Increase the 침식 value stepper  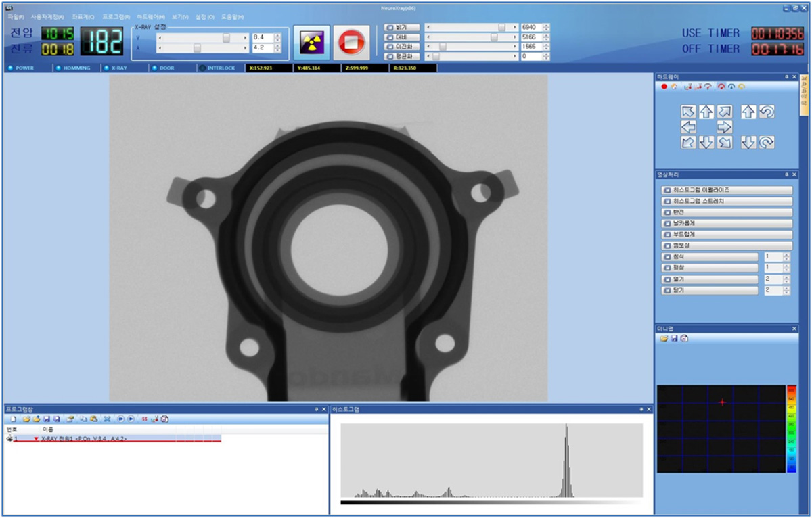(786, 254)
